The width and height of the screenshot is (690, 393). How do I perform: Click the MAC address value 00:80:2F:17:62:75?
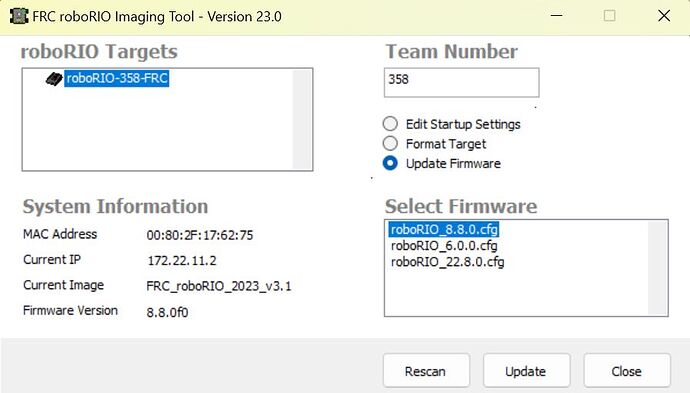tap(200, 235)
